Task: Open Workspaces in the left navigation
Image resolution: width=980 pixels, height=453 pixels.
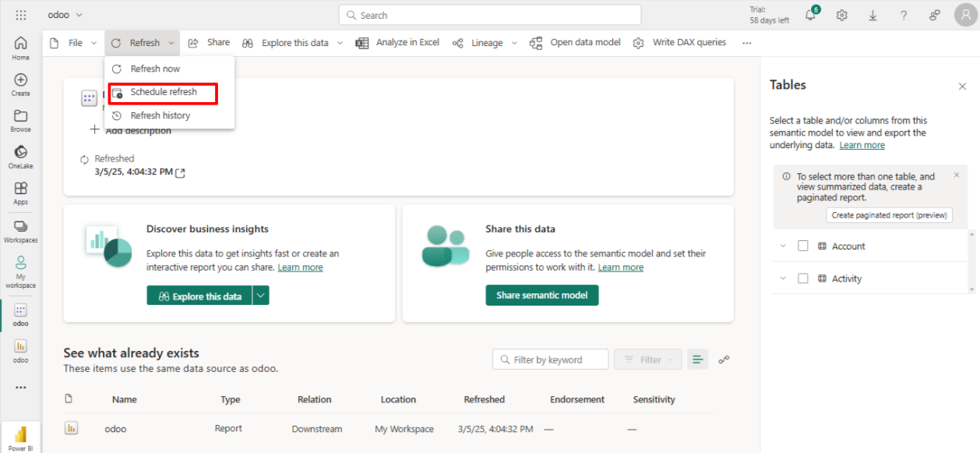Action: click(x=21, y=230)
